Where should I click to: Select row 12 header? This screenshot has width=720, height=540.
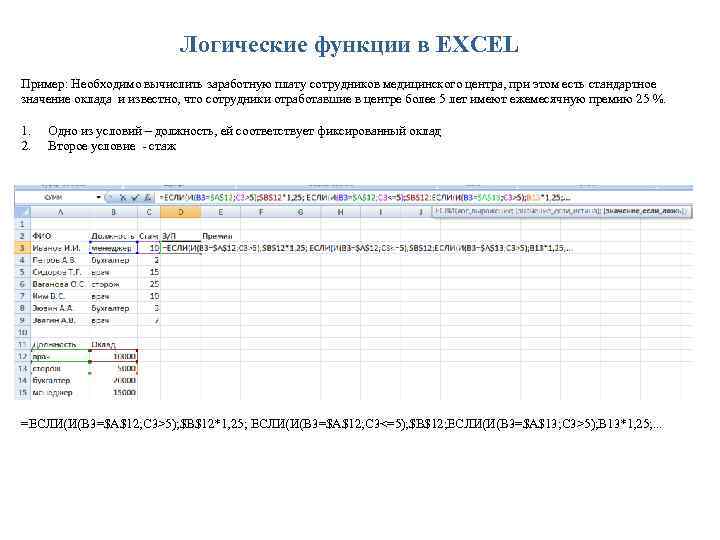click(x=22, y=356)
